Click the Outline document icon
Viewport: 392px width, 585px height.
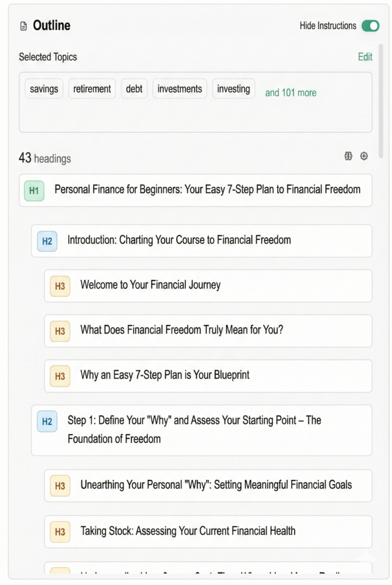[23, 26]
